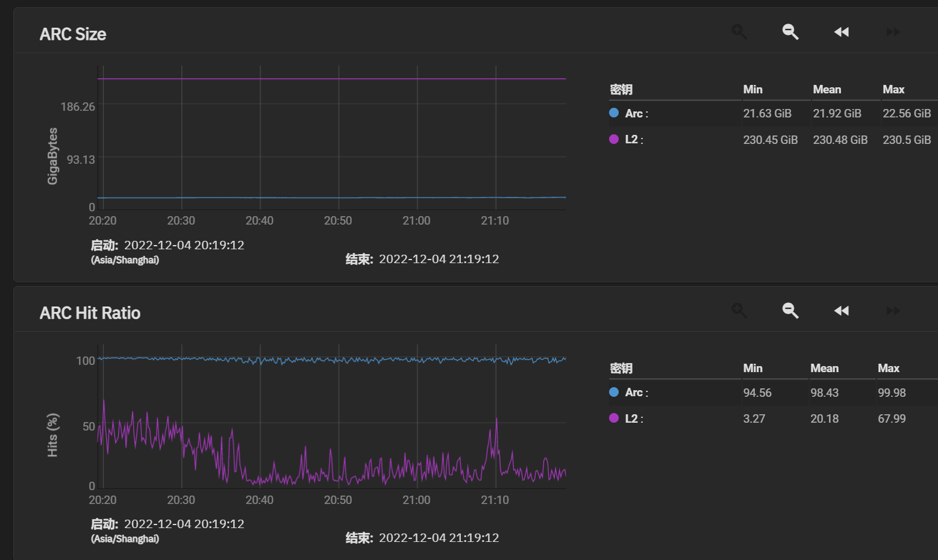938x560 pixels.
Task: Zoom in on the ARC Size chart
Action: tap(739, 32)
